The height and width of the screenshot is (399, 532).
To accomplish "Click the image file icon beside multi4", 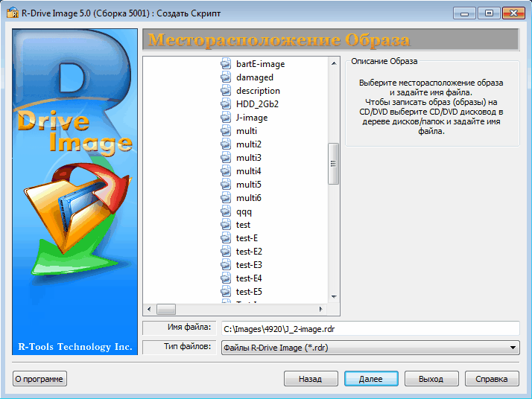I will click(226, 171).
